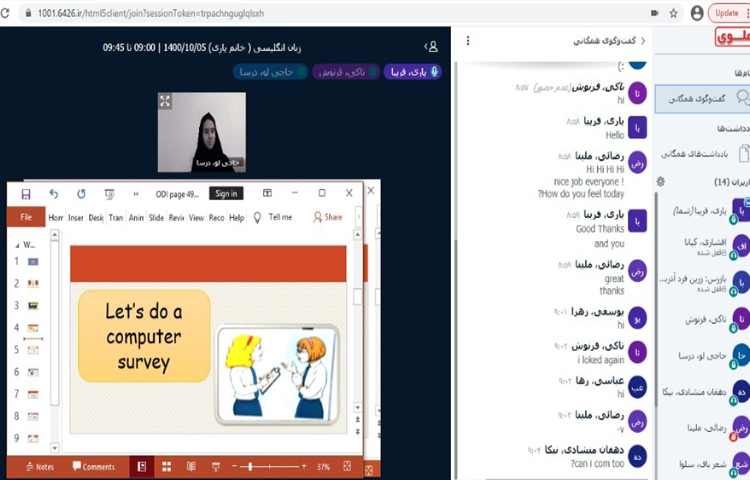Open chat options three-dot menu
750x480 pixels.
468,41
